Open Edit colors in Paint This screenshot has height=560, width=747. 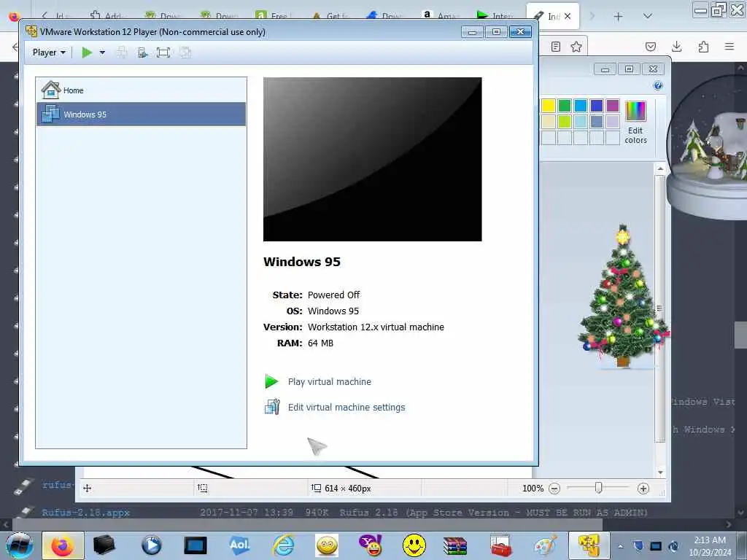(x=635, y=122)
